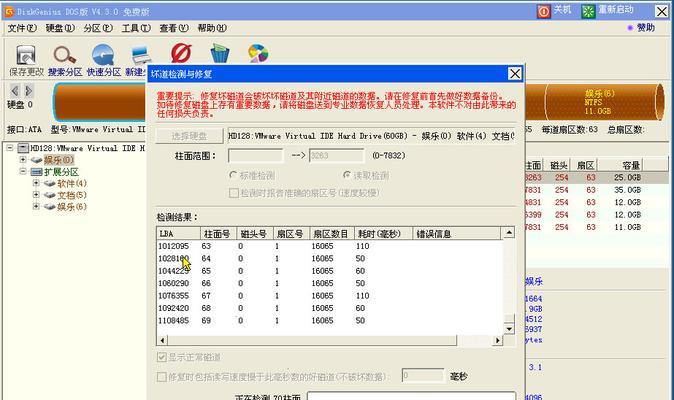Open the 帮助(H) menu
The image size is (674, 400).
(212, 28)
